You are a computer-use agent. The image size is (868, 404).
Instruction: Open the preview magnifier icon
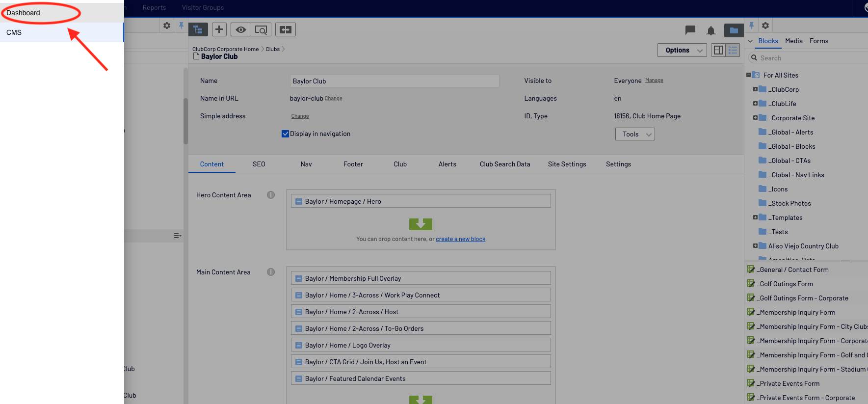coord(261,29)
